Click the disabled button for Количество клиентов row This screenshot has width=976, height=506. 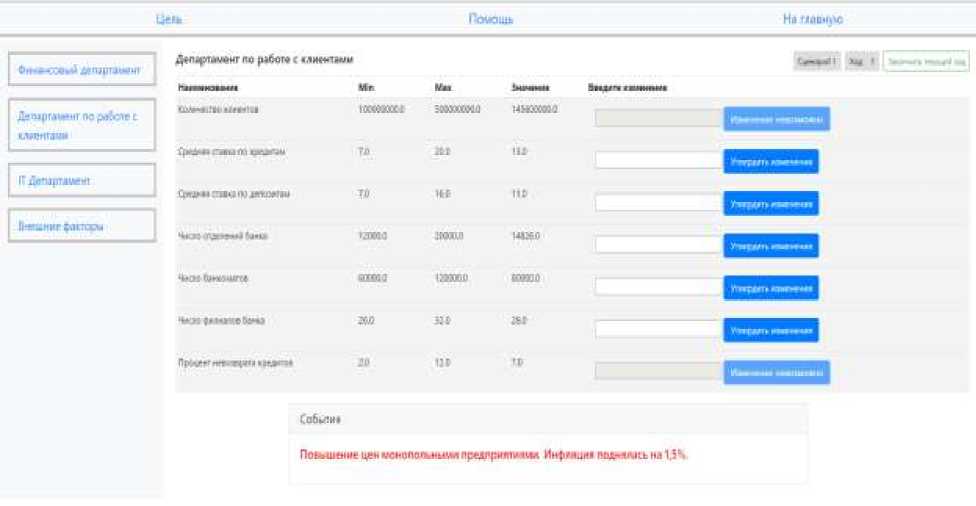click(776, 119)
